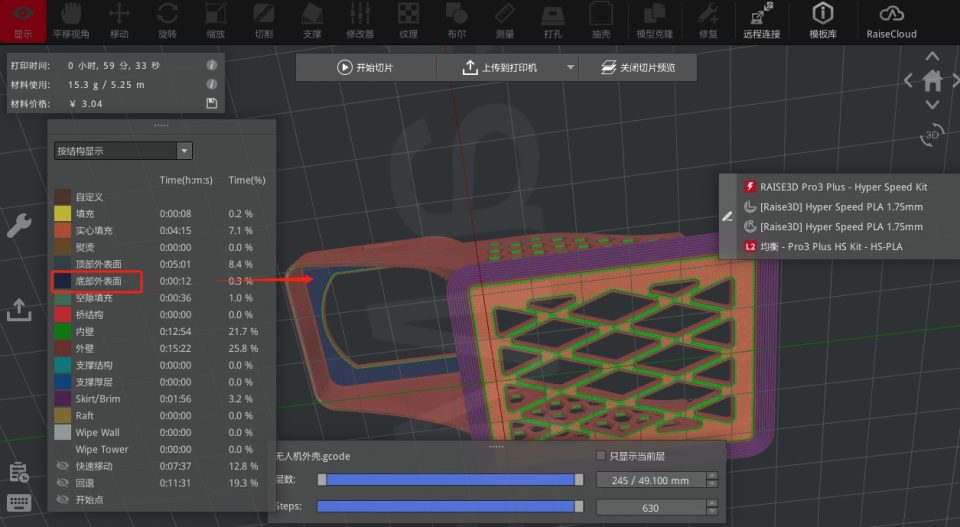The image size is (960, 527).
Task: Click the task list icon in left sidebar
Action: pos(19,471)
